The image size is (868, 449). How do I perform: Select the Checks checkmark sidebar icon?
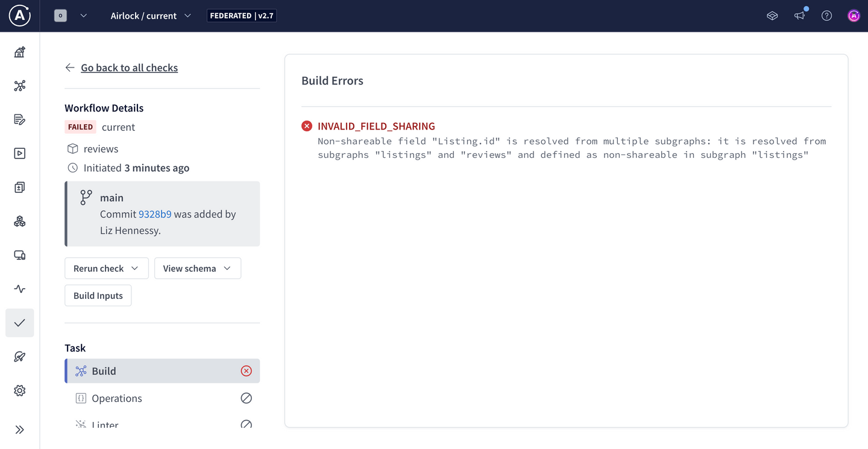pyautogui.click(x=19, y=322)
